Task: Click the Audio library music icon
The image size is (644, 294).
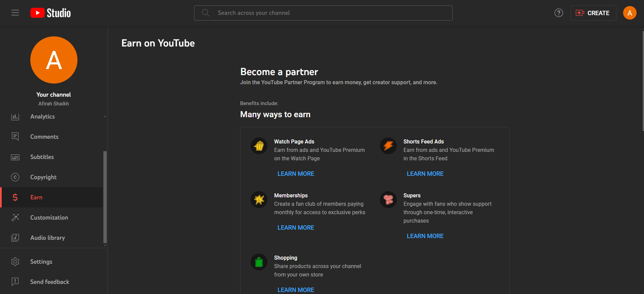Action: point(15,238)
